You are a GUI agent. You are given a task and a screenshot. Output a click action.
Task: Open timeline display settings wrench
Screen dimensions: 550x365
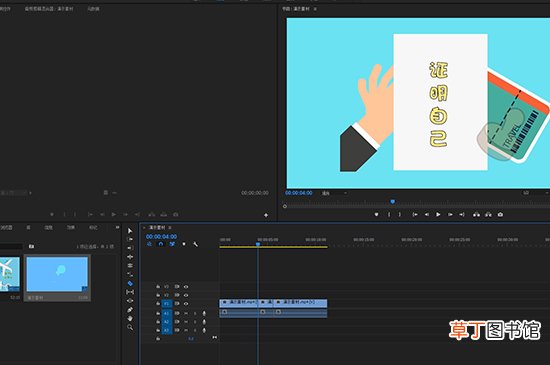pyautogui.click(x=195, y=244)
